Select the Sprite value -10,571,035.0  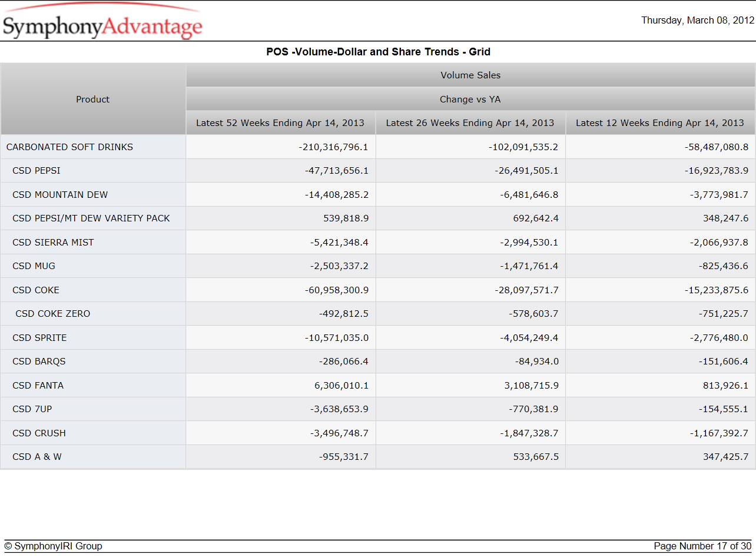click(337, 338)
